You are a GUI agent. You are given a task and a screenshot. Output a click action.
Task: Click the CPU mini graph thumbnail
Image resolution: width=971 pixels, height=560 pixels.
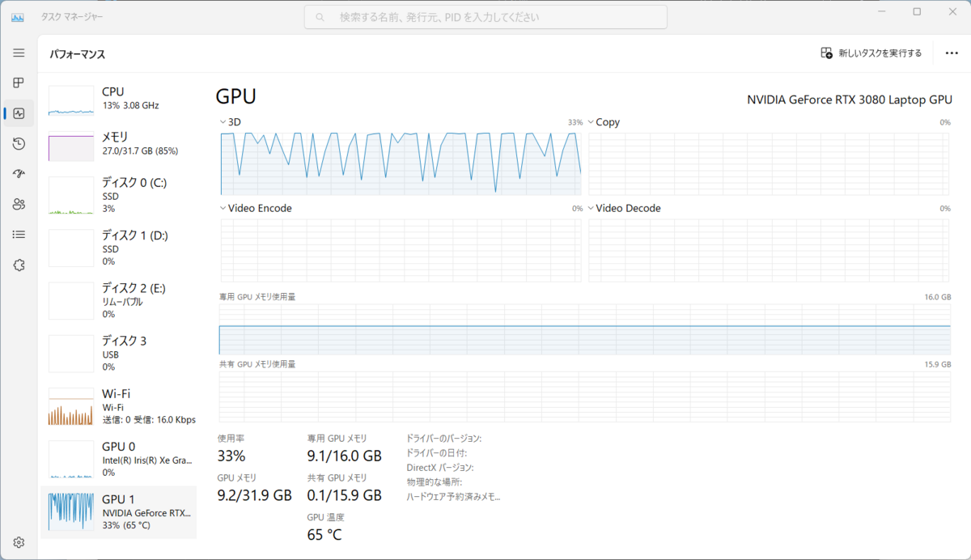pyautogui.click(x=71, y=100)
